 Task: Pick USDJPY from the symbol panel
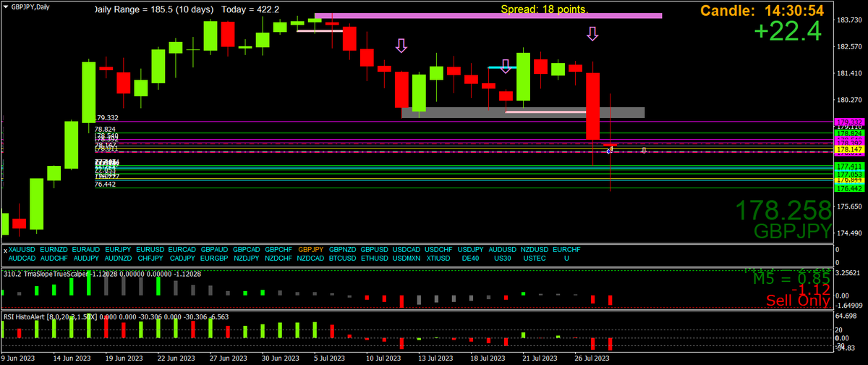point(470,249)
